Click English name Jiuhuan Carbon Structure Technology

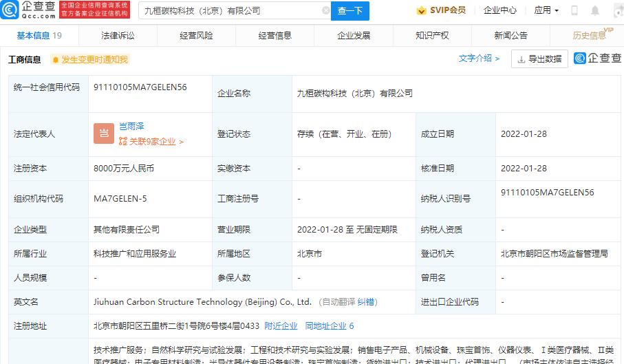(x=202, y=302)
